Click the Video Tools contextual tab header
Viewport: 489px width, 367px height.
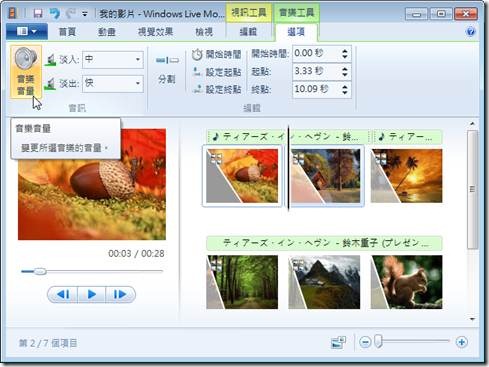pyautogui.click(x=249, y=13)
